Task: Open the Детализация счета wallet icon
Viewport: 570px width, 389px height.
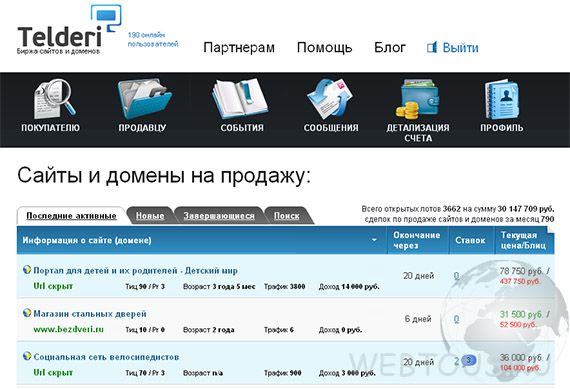Action: (x=417, y=99)
